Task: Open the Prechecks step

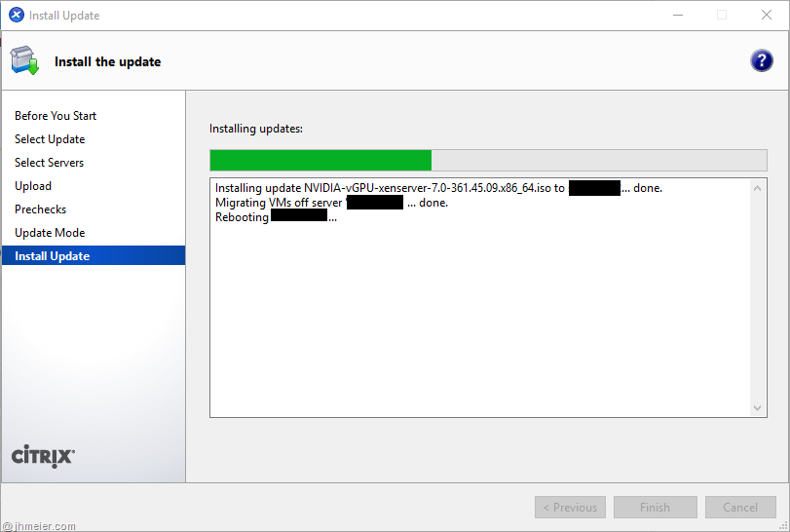Action: 41,209
